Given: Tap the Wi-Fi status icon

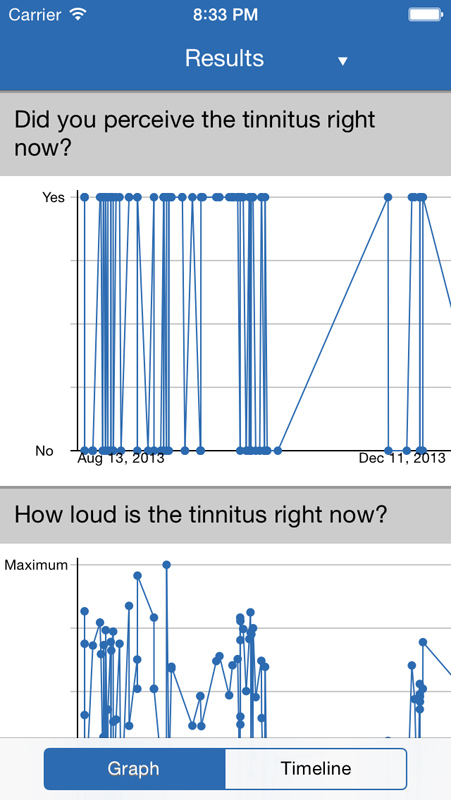Looking at the screenshot, I should pyautogui.click(x=78, y=15).
